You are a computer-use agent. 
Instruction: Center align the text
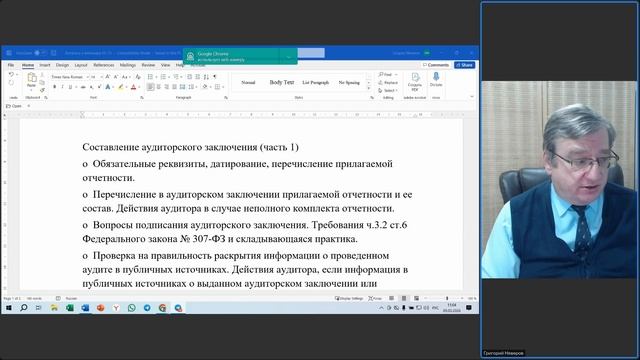tap(159, 87)
